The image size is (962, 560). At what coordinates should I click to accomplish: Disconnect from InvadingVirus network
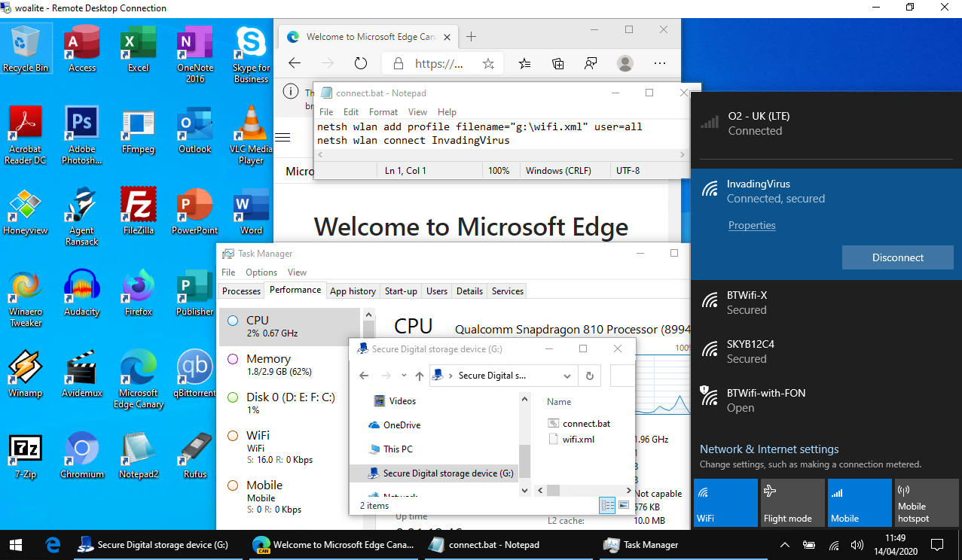tap(898, 257)
